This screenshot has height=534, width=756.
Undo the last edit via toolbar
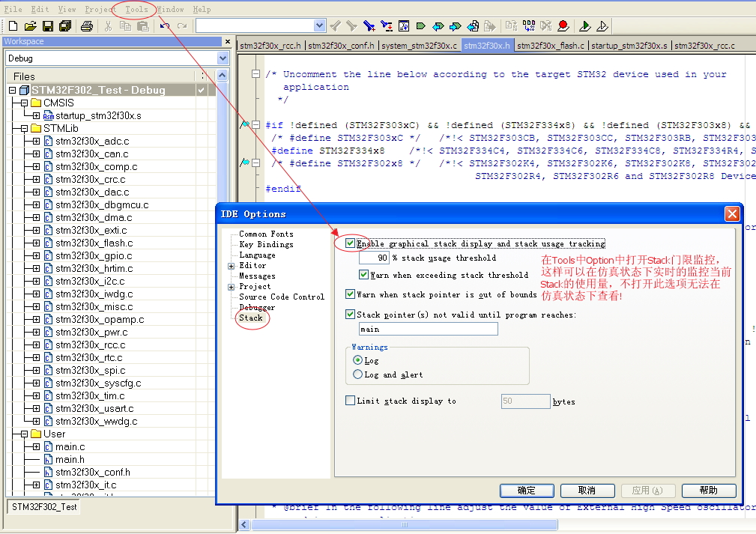[x=165, y=26]
